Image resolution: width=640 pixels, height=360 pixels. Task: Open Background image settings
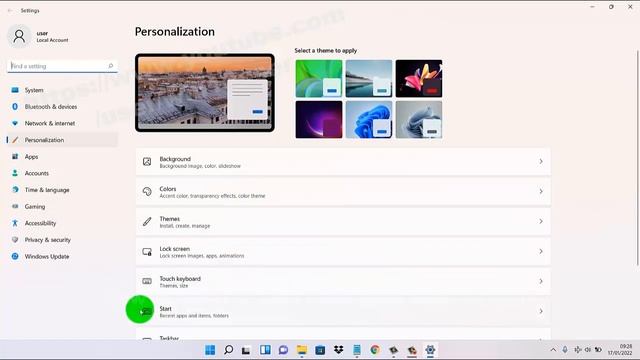click(x=343, y=162)
